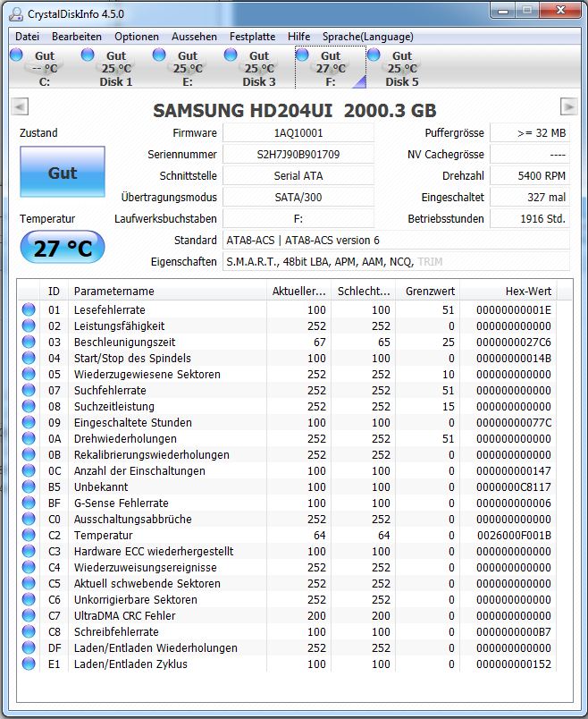The image size is (588, 719).
Task: Click status orb for Anzahl der Einschaltungen
Action: tap(29, 470)
